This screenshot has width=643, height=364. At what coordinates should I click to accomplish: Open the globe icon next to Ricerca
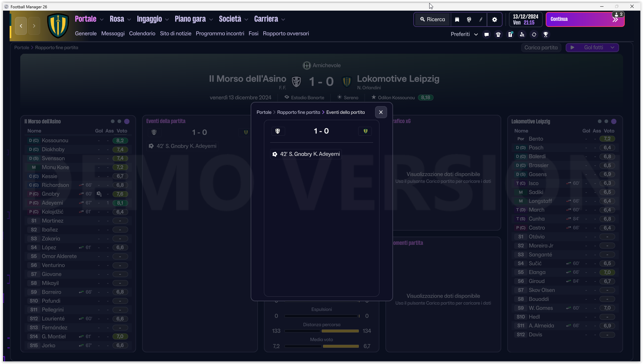[x=469, y=20]
